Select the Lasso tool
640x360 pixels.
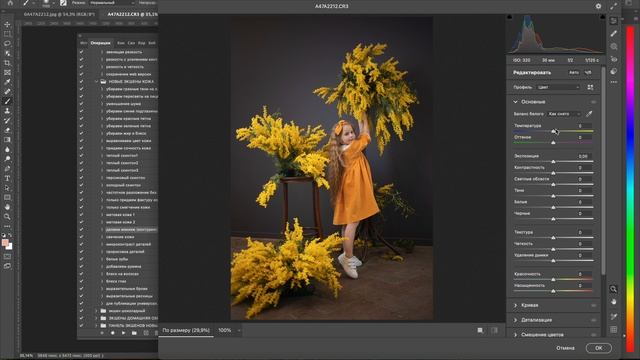pyautogui.click(x=7, y=44)
